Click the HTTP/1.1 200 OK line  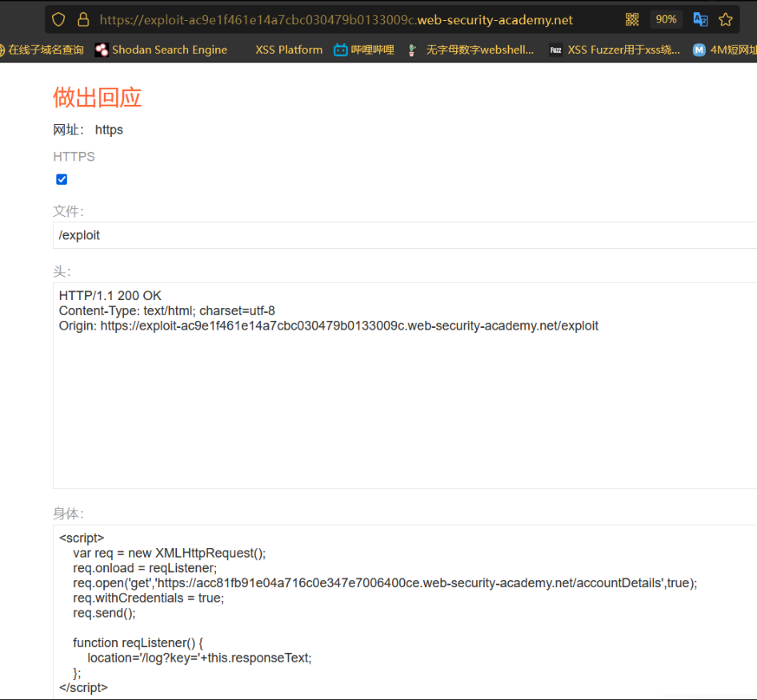pos(110,295)
